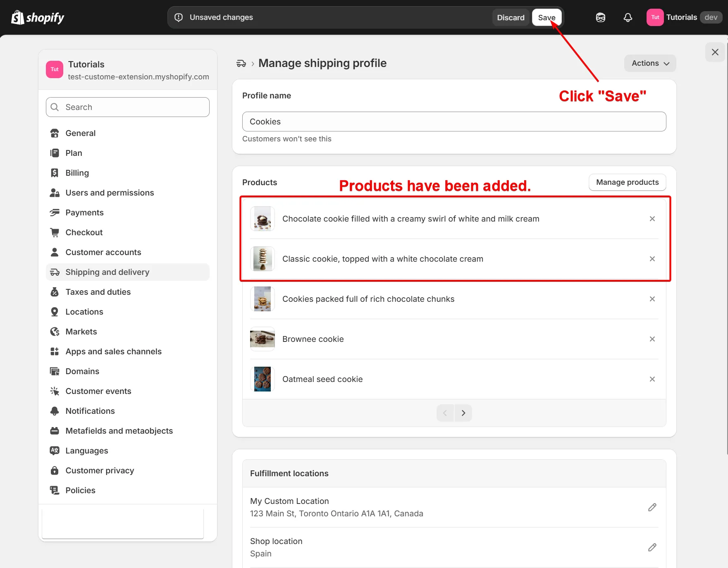
Task: Click the next page arrow under products list
Action: tap(463, 413)
